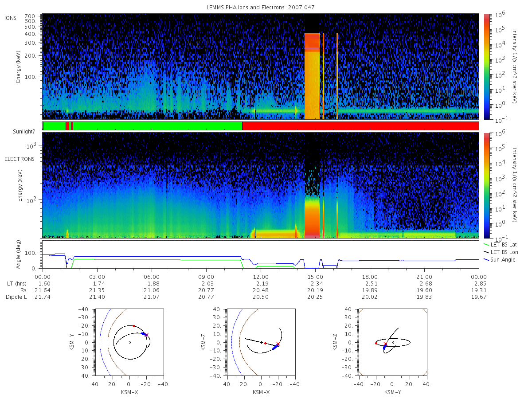Click the ions intensity units label on the right
The height and width of the screenshot is (399, 532).
click(x=515, y=66)
